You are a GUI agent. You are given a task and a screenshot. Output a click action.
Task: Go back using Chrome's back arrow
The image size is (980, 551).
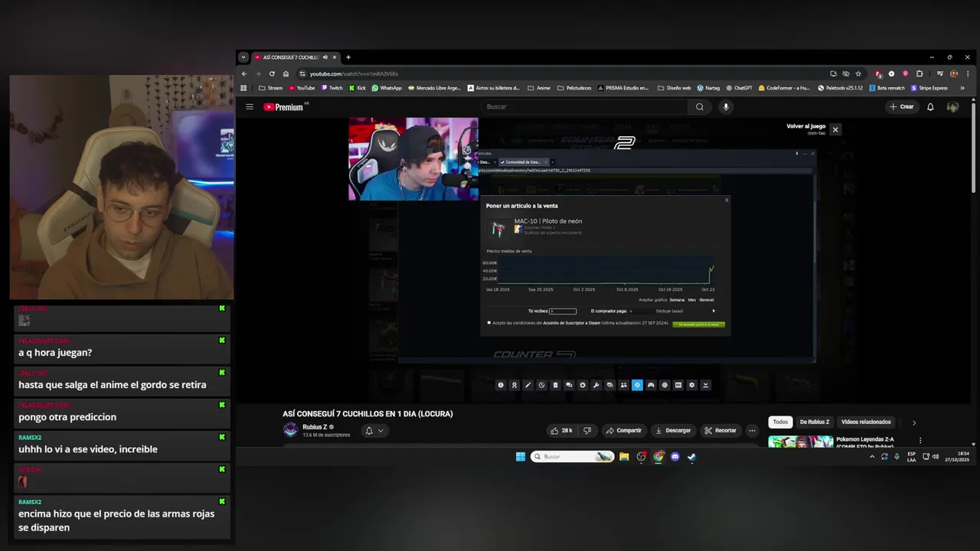[244, 73]
